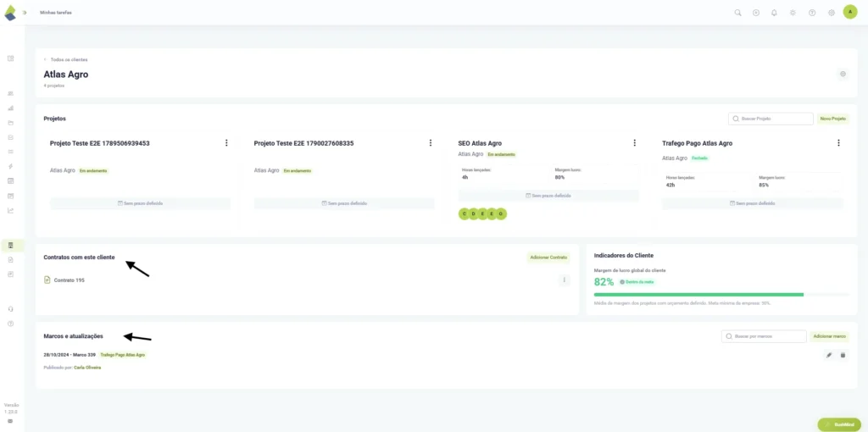Screen dimensions: 868x432
Task: Go back via Todos os clientes link
Action: point(65,59)
